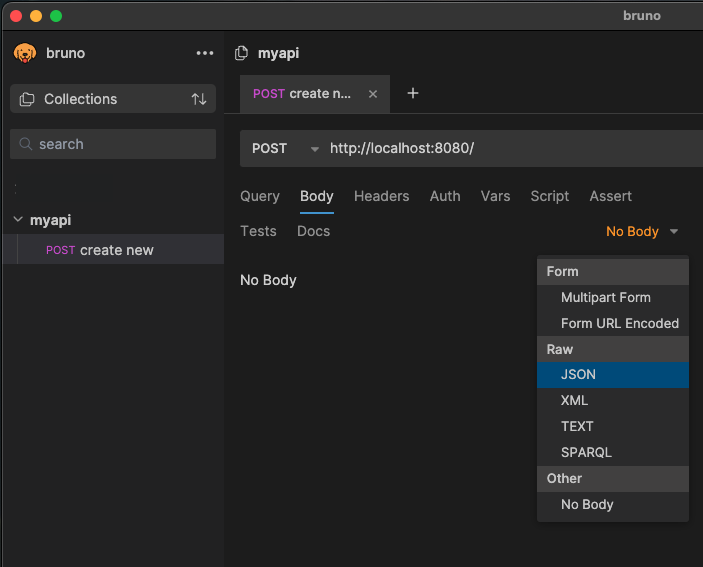Switch to the Query tab
The height and width of the screenshot is (567, 703).
pyautogui.click(x=260, y=196)
